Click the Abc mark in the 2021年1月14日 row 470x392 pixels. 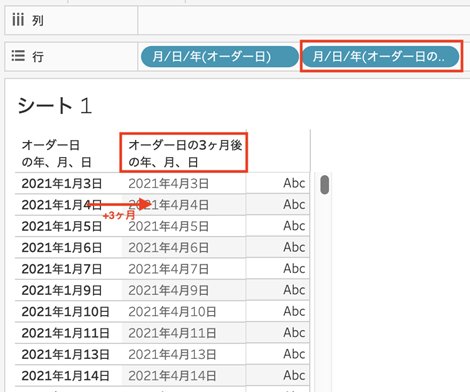tap(294, 375)
